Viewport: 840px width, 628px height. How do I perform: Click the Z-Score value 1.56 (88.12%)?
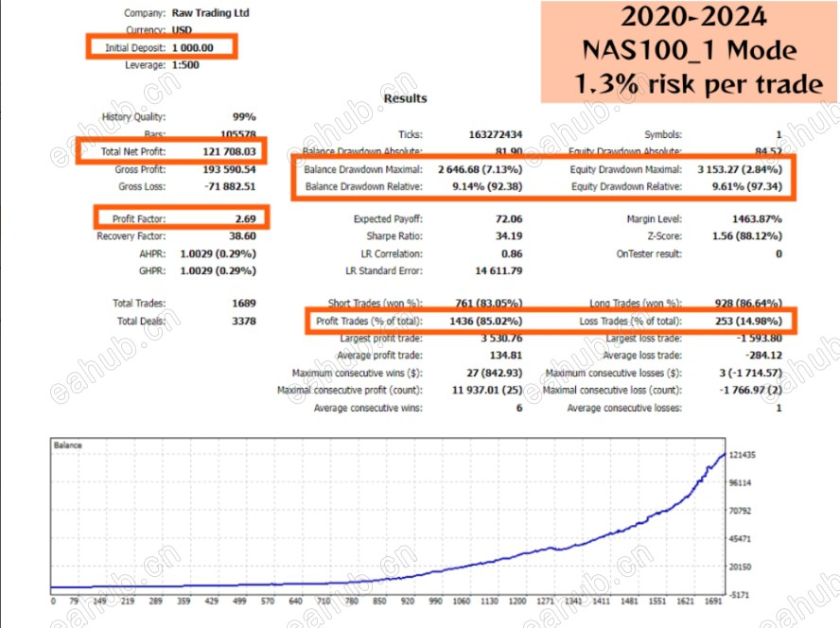click(746, 235)
